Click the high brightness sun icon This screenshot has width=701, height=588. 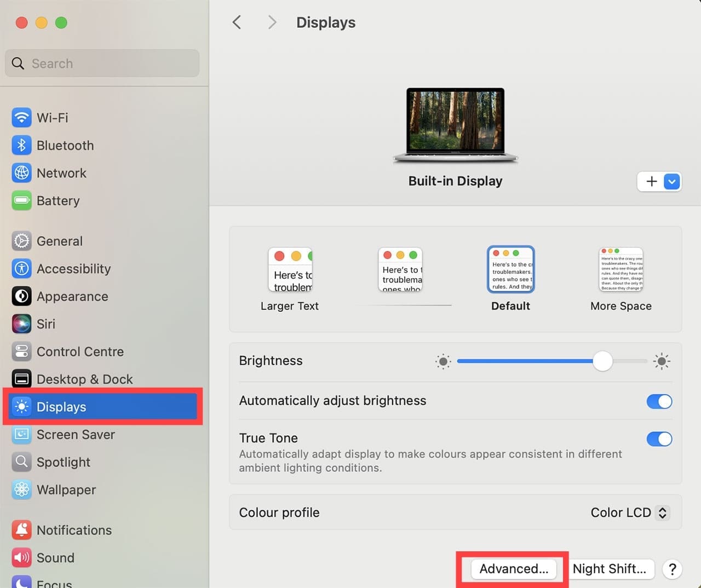[x=662, y=361]
